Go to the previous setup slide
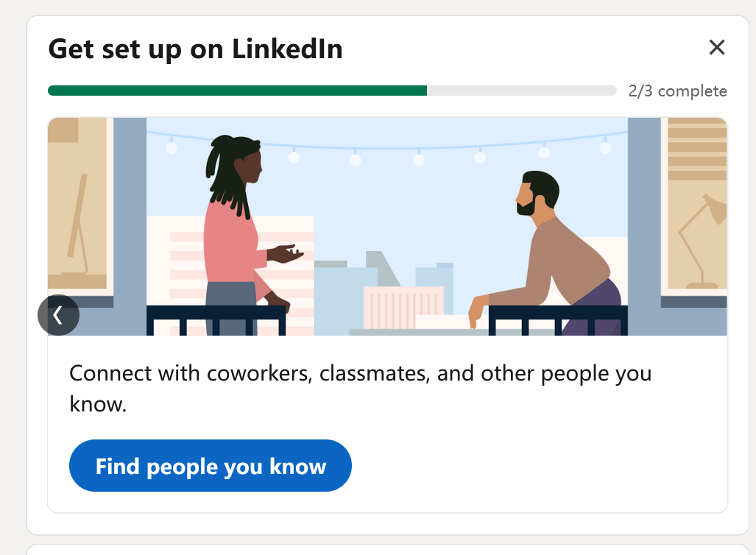The height and width of the screenshot is (555, 756). pyautogui.click(x=58, y=315)
